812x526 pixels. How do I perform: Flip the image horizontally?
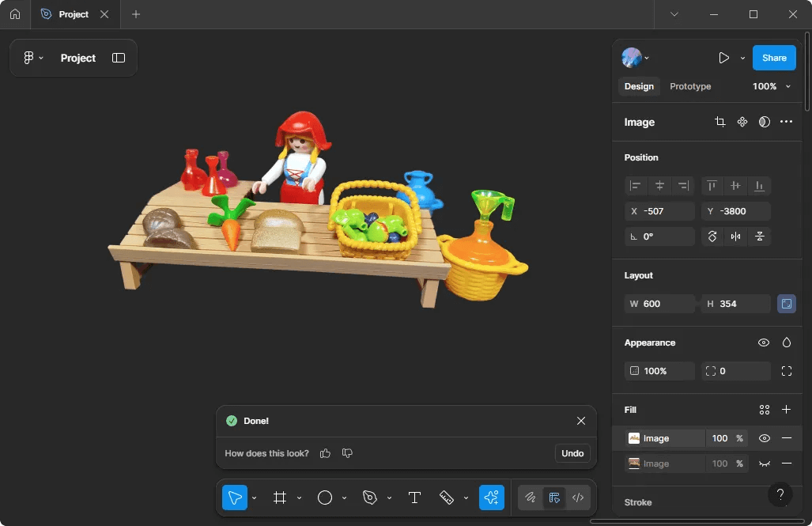[736, 237]
